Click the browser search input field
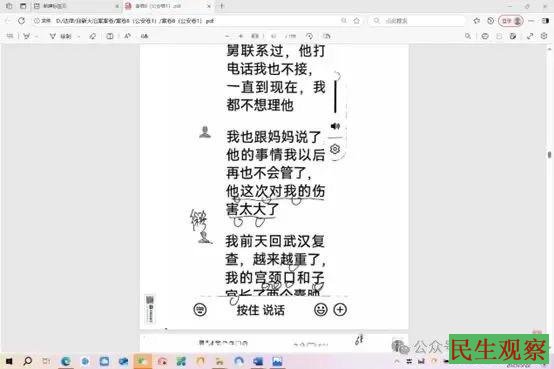This screenshot has width=554, height=369. (417, 21)
